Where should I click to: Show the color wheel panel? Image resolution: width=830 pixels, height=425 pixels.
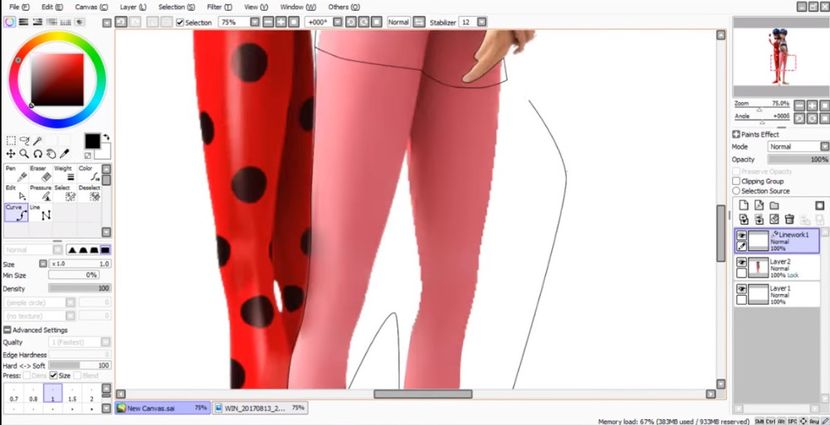10,22
